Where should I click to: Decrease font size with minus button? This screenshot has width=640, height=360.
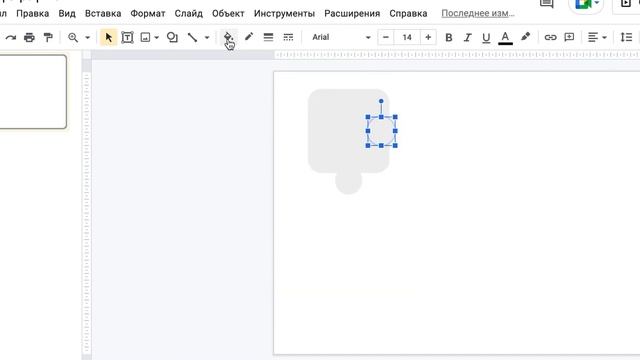[x=386, y=37]
